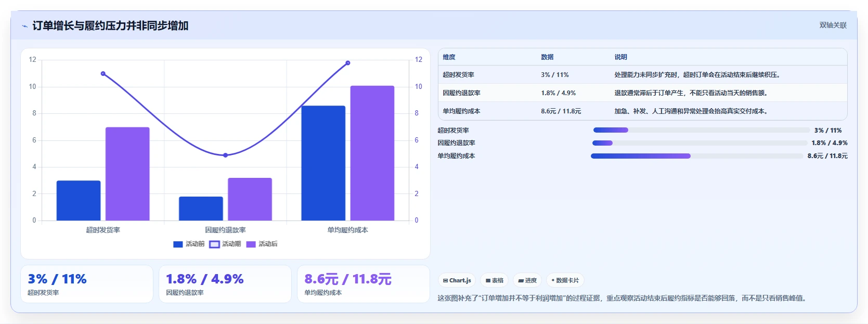Click the Chart.js tag
The image size is (868, 324).
click(457, 280)
